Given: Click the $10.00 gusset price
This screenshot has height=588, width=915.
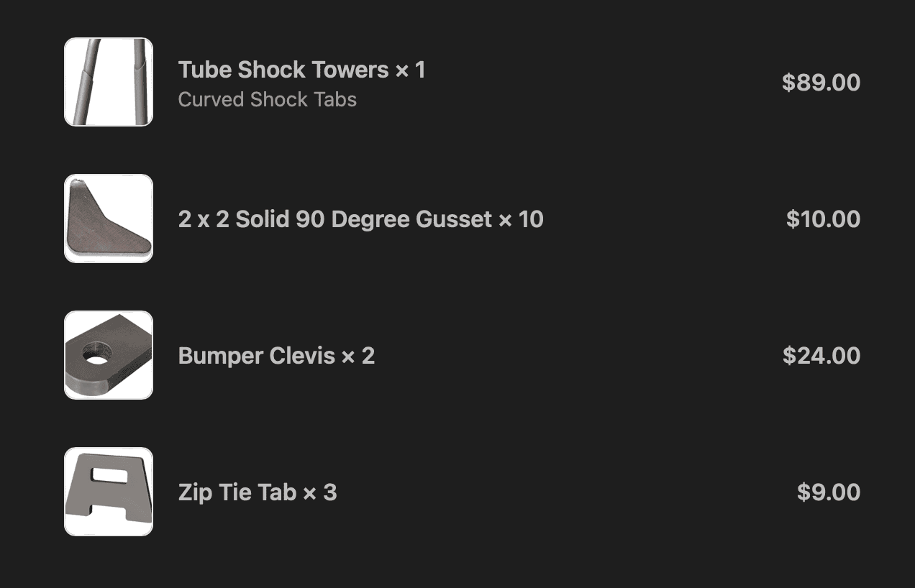Looking at the screenshot, I should (824, 219).
